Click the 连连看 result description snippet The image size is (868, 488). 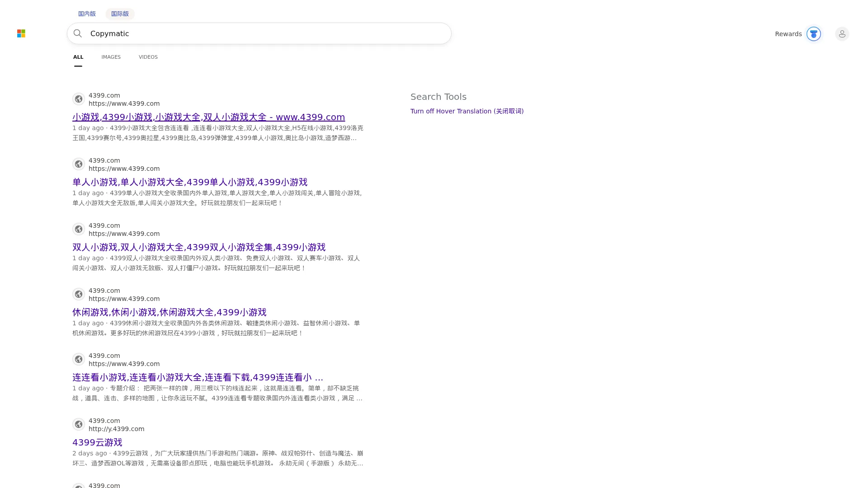pyautogui.click(x=217, y=393)
